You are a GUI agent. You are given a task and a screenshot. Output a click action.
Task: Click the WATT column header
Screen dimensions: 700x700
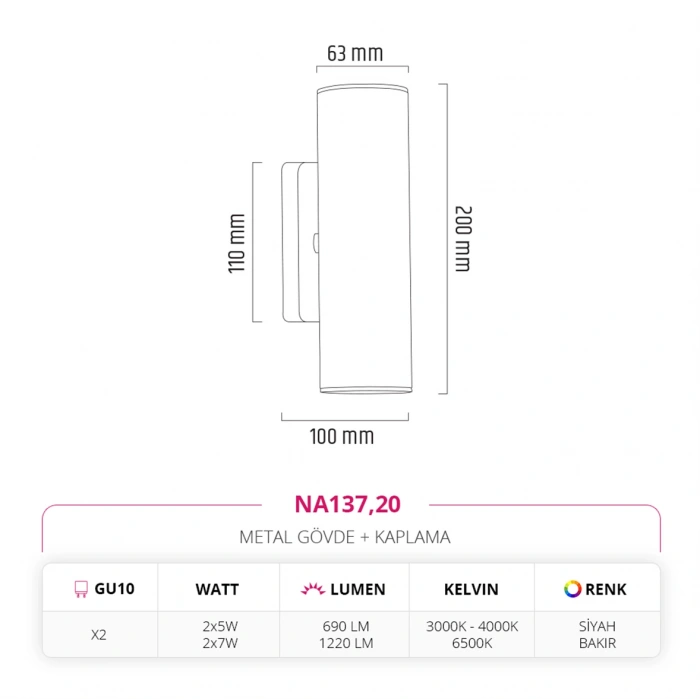(x=217, y=589)
